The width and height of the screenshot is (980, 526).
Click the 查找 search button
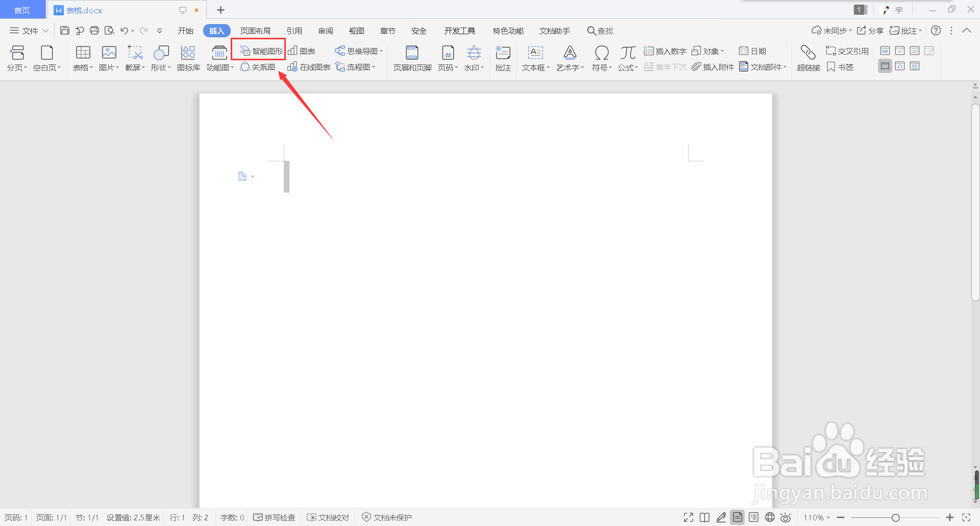pos(600,31)
